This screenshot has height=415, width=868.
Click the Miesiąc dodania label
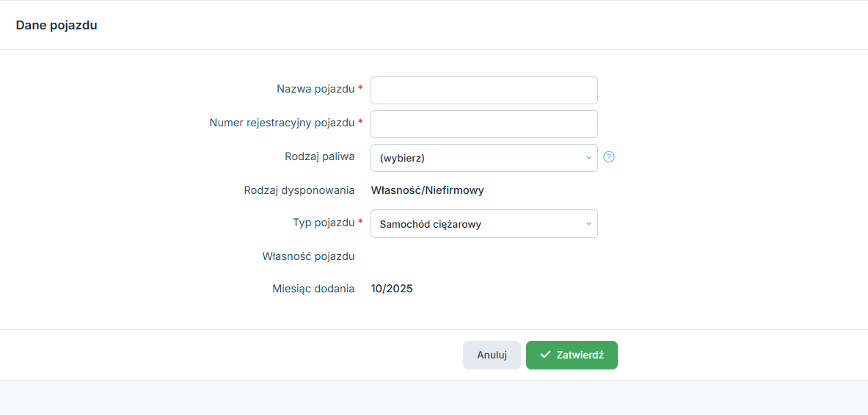click(313, 289)
